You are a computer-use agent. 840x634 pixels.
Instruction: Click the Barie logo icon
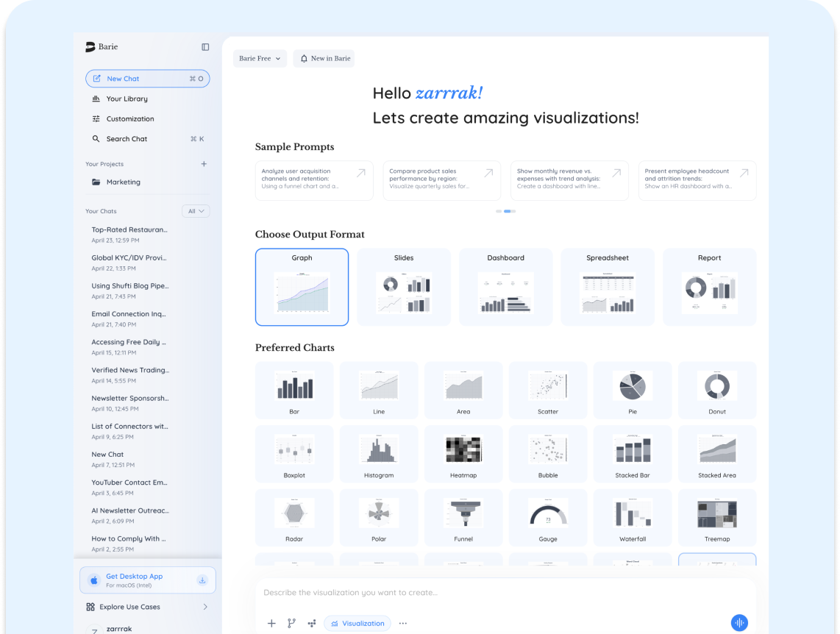tap(90, 47)
